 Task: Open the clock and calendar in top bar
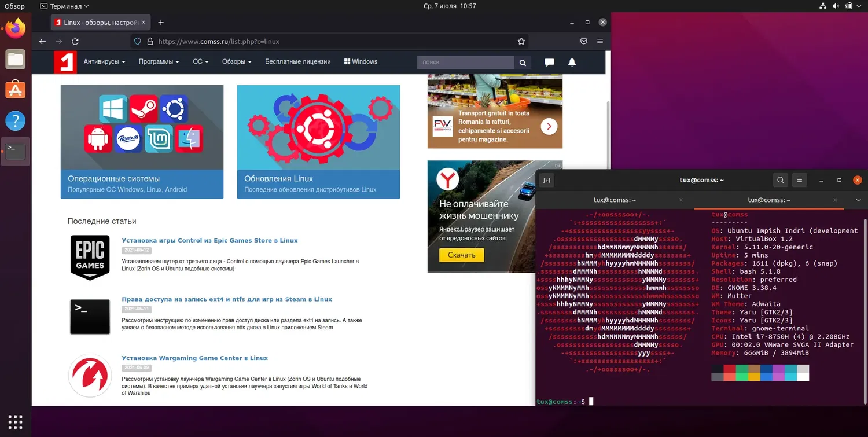pos(450,6)
